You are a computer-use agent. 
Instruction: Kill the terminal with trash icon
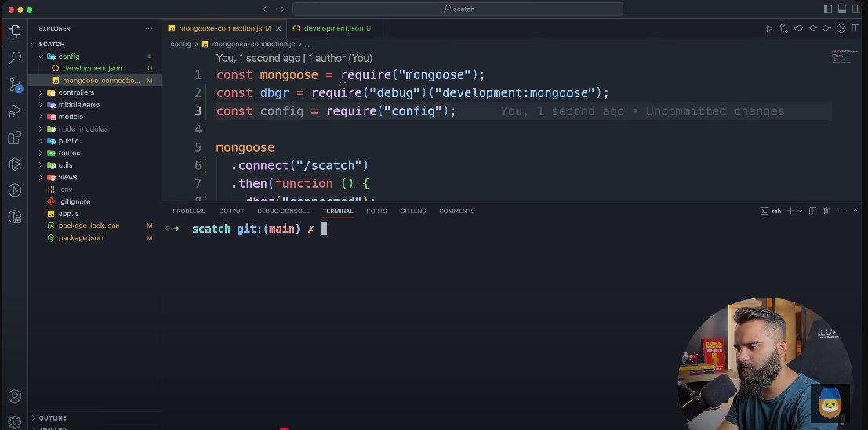(x=826, y=211)
